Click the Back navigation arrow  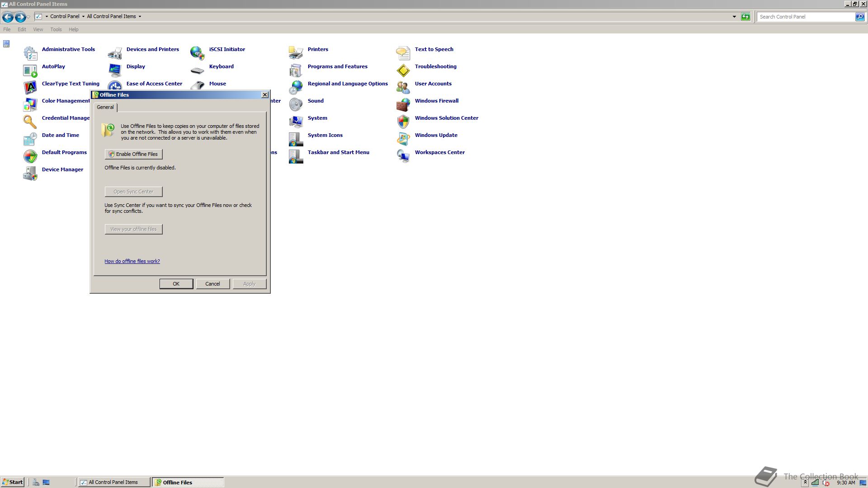coord(8,17)
